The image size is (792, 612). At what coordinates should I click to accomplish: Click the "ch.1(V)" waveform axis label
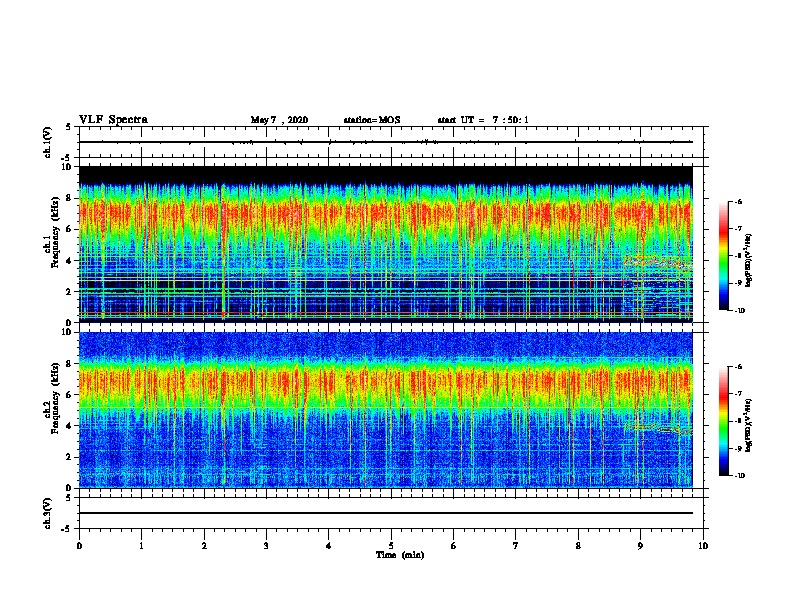pos(48,142)
